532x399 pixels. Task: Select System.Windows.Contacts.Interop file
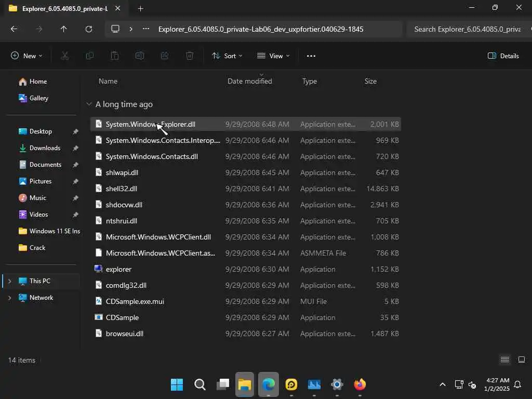(246, 140)
